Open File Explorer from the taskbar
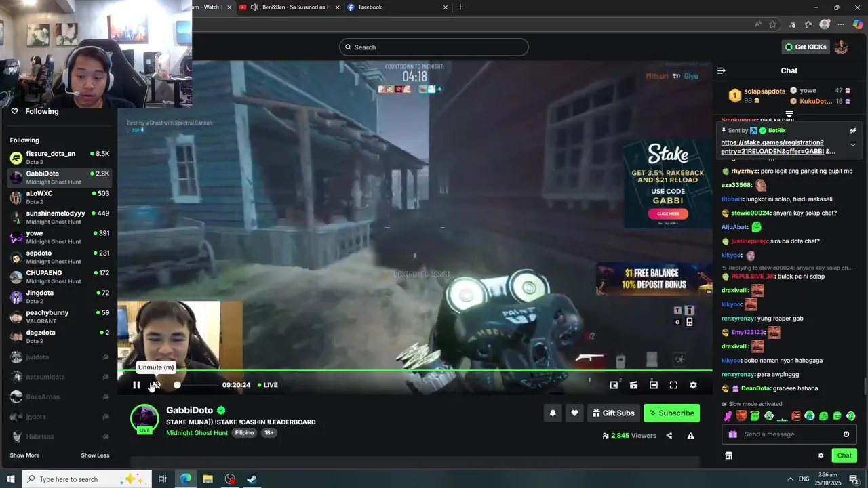Viewport: 868px width, 488px height. [x=208, y=479]
